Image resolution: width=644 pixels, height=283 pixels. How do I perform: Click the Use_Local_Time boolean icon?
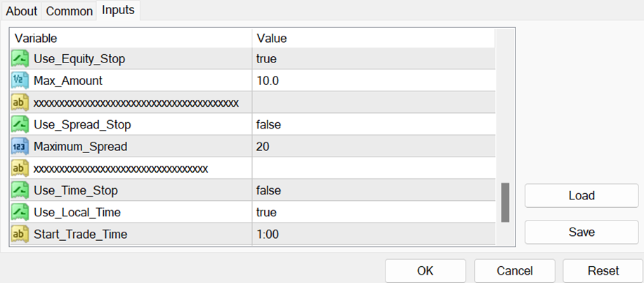click(x=20, y=212)
